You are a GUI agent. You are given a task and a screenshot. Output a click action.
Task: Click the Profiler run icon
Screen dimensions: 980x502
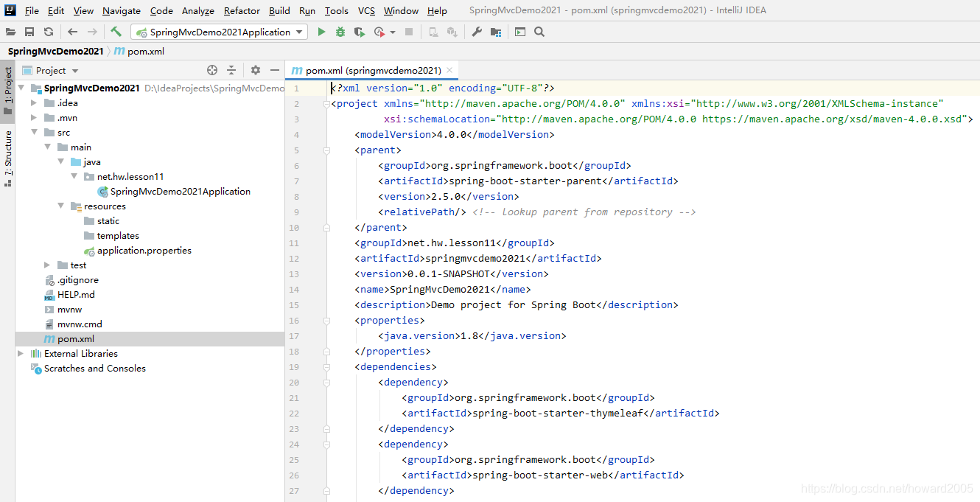pyautogui.click(x=379, y=32)
